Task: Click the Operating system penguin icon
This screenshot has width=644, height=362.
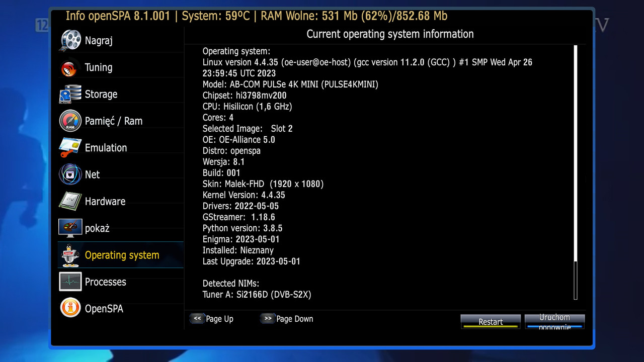Action: (70, 255)
